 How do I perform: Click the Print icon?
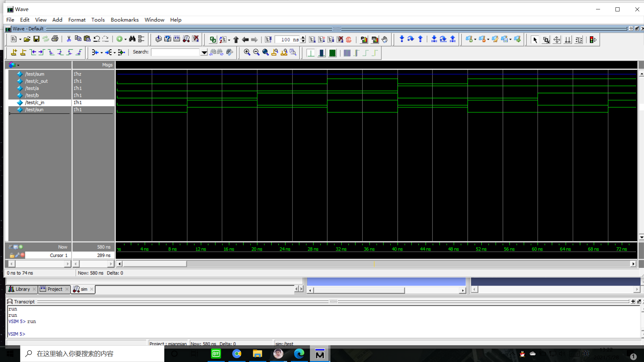tap(55, 39)
